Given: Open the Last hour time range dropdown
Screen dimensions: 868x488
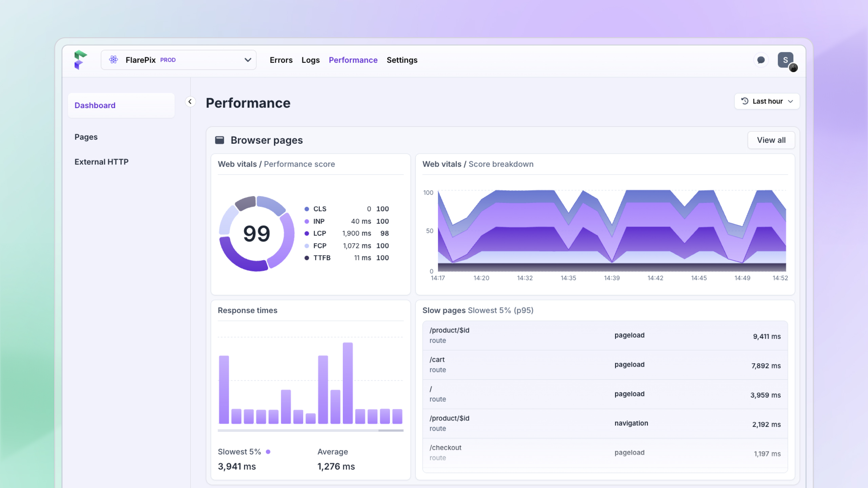Looking at the screenshot, I should pos(767,101).
